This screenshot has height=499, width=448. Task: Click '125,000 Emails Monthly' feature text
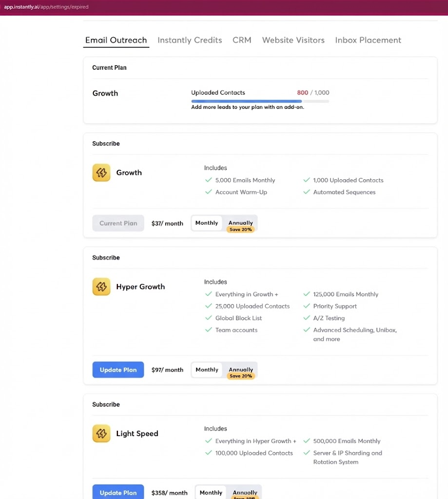346,294
